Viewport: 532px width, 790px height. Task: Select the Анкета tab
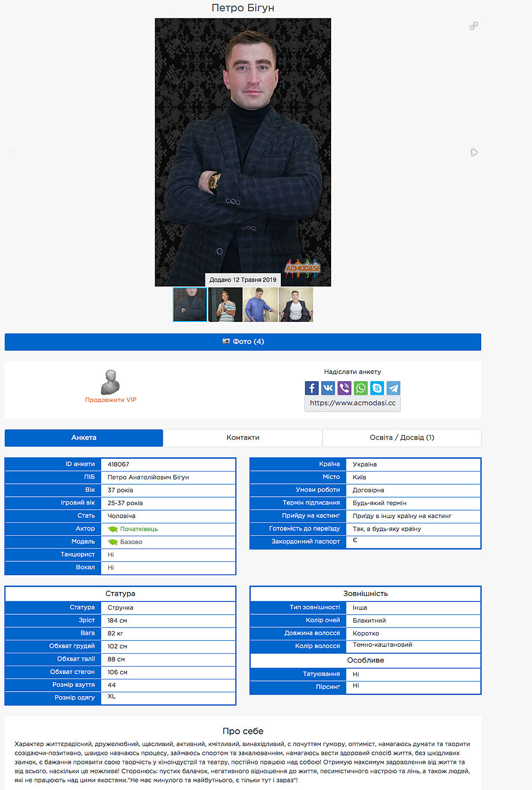tap(84, 438)
